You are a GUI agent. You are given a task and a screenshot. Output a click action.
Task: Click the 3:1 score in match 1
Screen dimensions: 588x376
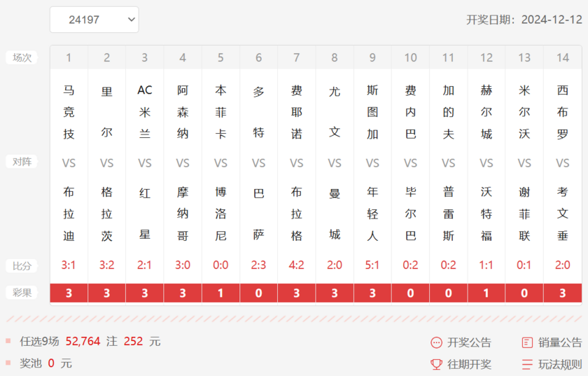[x=69, y=265]
